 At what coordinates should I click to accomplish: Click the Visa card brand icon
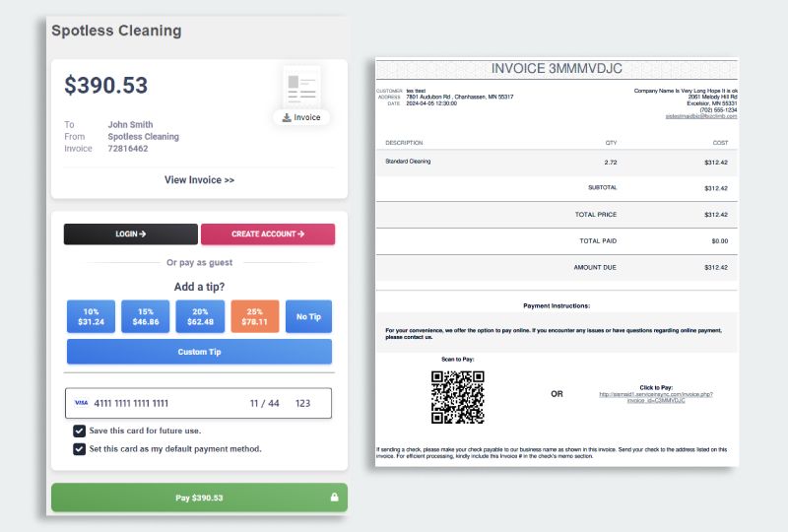(x=81, y=403)
